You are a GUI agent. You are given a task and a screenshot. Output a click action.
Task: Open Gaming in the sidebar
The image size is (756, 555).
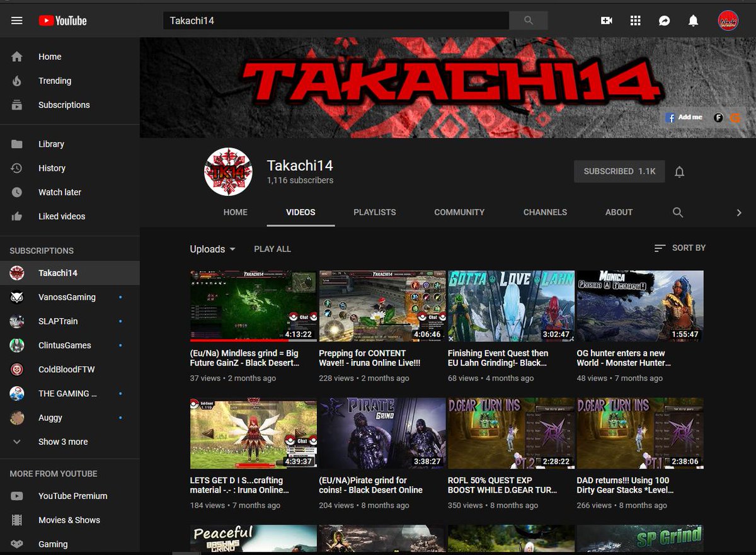coord(70,544)
